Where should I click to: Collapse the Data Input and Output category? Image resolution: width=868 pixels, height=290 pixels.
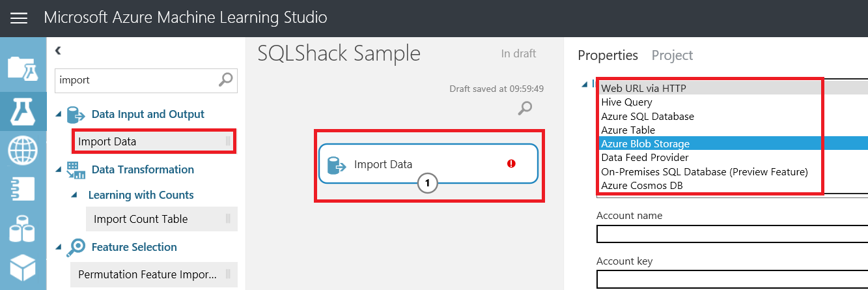point(59,115)
